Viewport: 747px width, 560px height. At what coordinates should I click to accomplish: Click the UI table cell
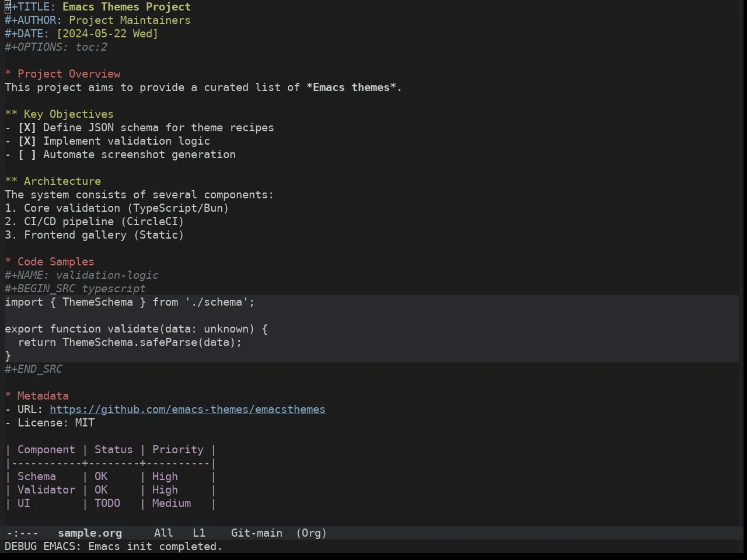(x=24, y=503)
